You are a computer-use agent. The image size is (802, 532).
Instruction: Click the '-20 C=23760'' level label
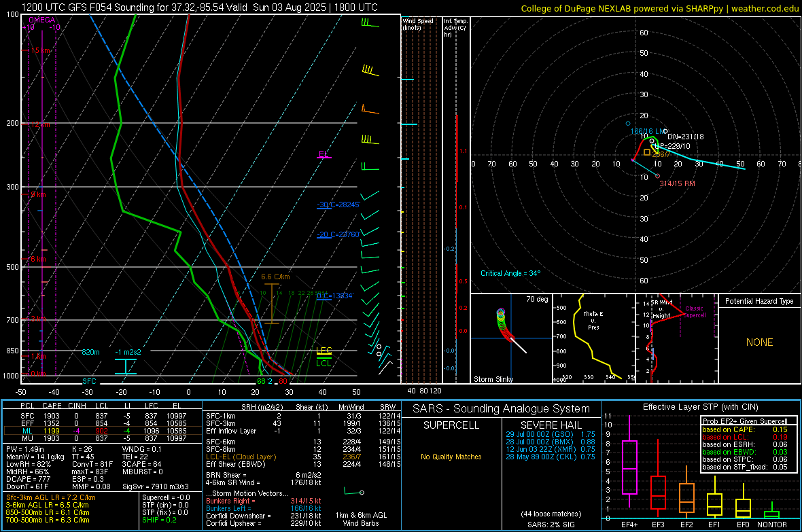coord(338,235)
